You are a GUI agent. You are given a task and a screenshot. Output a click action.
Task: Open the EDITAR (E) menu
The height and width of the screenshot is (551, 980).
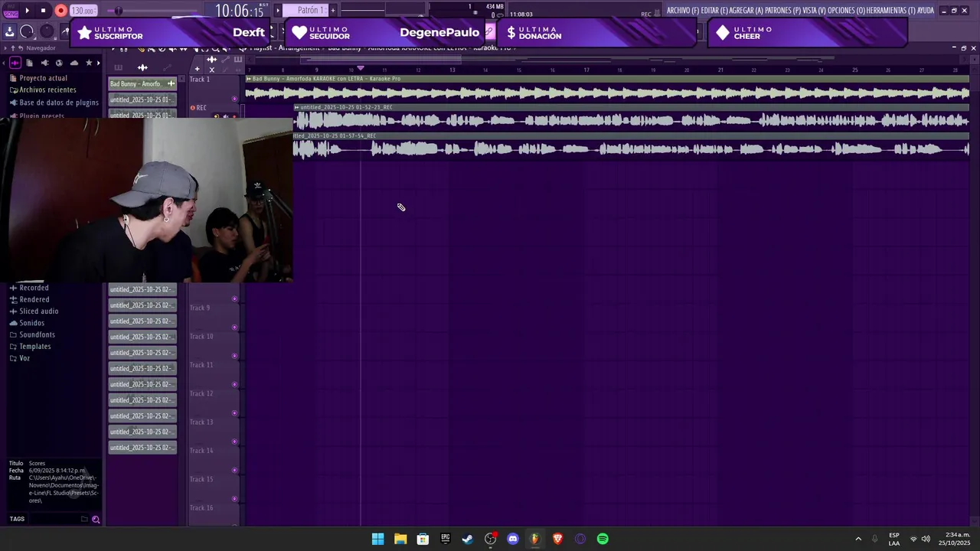714,11
